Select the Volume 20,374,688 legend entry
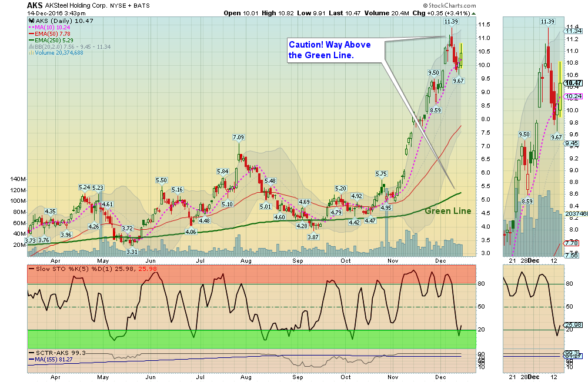 click(x=56, y=53)
